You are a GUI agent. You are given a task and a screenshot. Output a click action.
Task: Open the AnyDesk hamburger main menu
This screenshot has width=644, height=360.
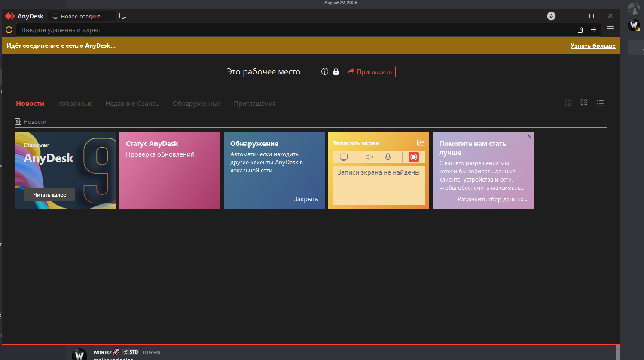click(610, 30)
